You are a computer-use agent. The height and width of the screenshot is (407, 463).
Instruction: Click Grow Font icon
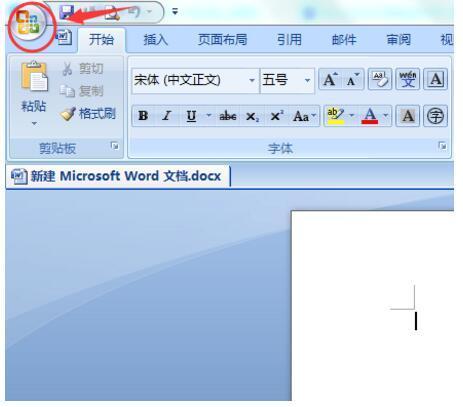pyautogui.click(x=330, y=80)
